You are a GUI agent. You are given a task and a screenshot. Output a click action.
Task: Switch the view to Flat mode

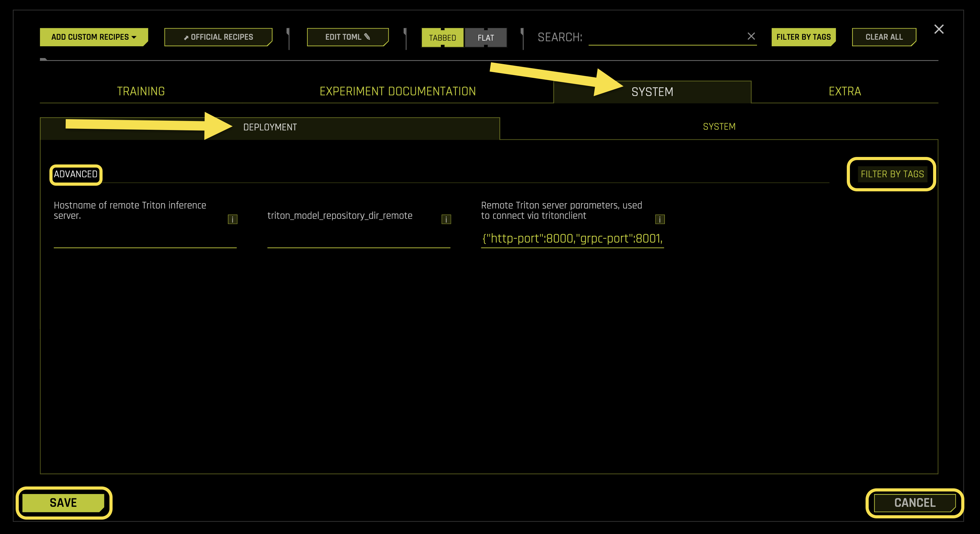486,38
